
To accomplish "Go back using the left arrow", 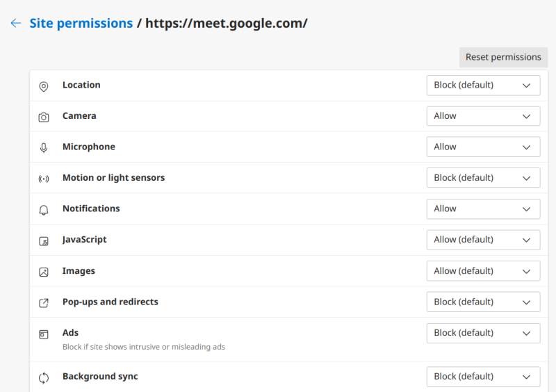I will (x=15, y=23).
